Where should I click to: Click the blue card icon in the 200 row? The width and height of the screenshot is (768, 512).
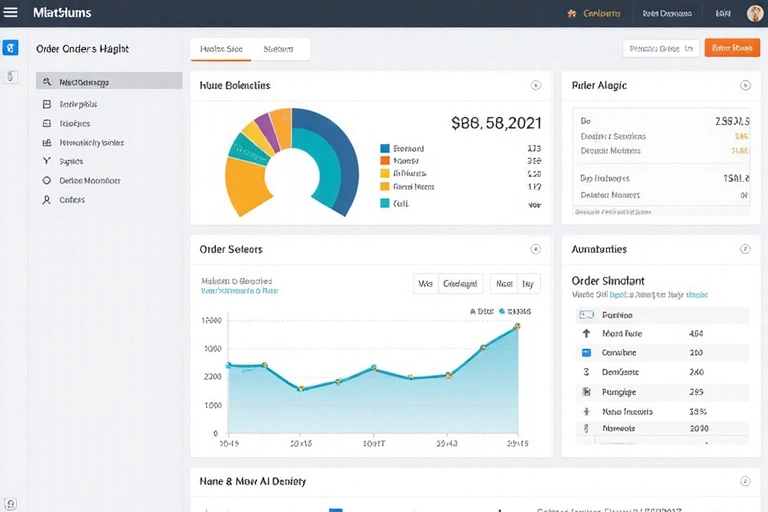pyautogui.click(x=586, y=352)
